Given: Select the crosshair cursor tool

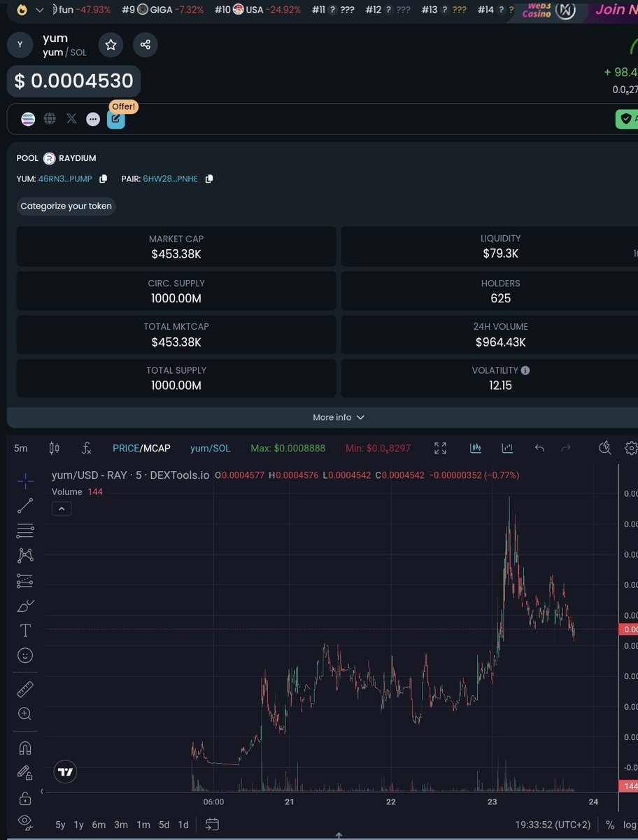Looking at the screenshot, I should [25, 481].
